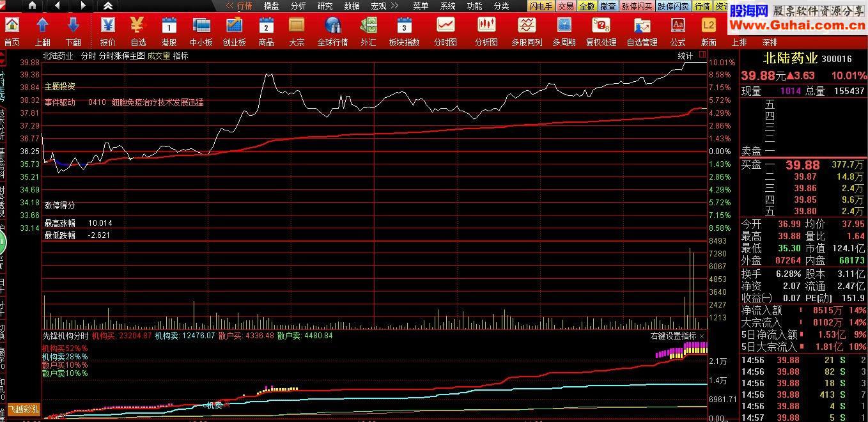The width and height of the screenshot is (868, 422).
Task: Close the indicator panel with × button
Action: click(x=702, y=336)
